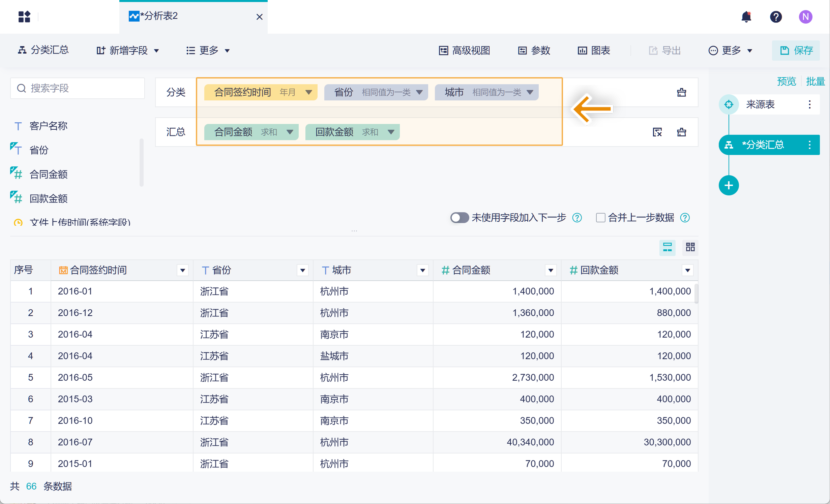Add a new step with the plus button

tap(729, 185)
